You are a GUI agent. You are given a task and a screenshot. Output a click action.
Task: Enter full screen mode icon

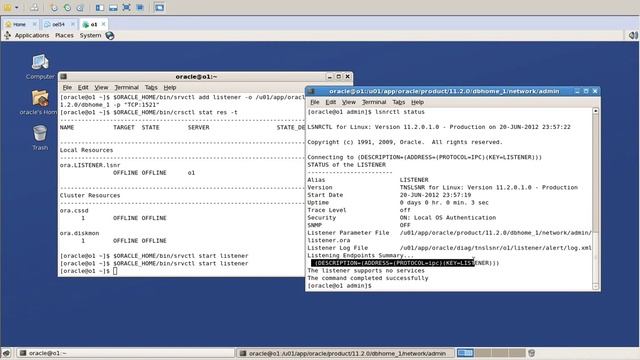(x=127, y=7)
